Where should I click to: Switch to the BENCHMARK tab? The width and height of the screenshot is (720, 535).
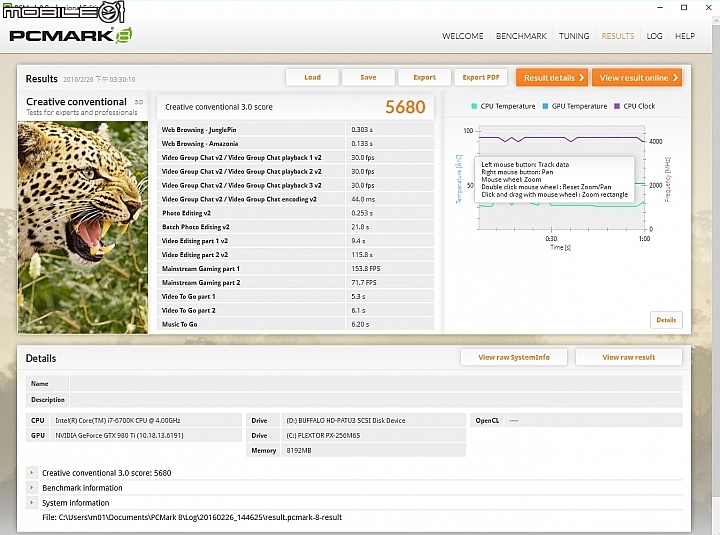521,36
